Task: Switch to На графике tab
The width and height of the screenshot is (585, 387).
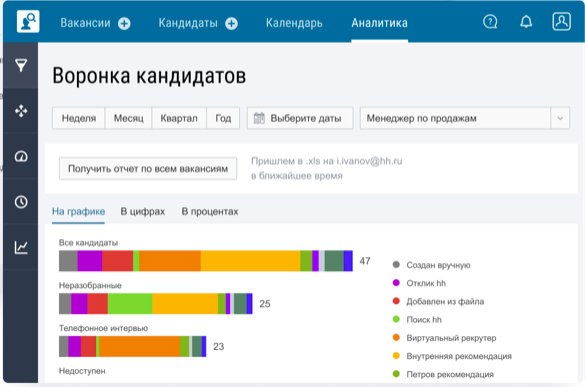Action: [x=78, y=212]
